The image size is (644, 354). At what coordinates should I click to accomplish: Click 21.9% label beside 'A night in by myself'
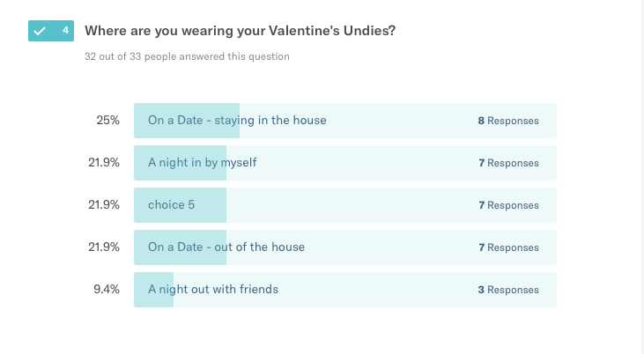[x=104, y=163]
